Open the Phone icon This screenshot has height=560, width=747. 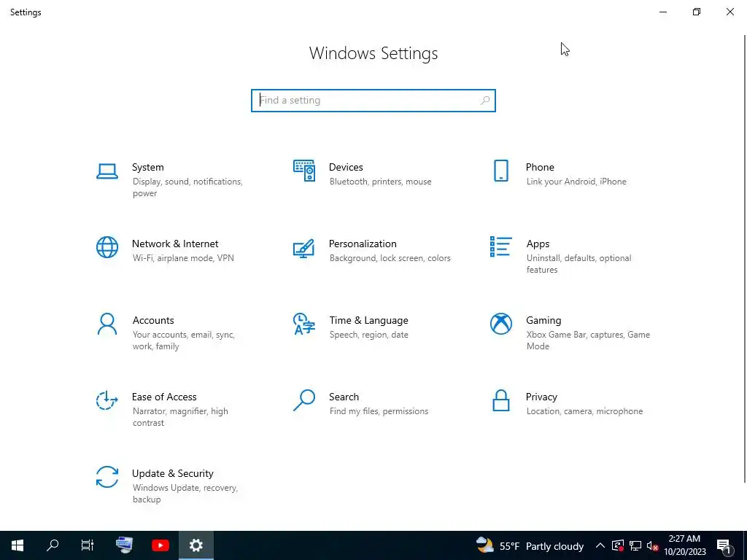coord(500,171)
